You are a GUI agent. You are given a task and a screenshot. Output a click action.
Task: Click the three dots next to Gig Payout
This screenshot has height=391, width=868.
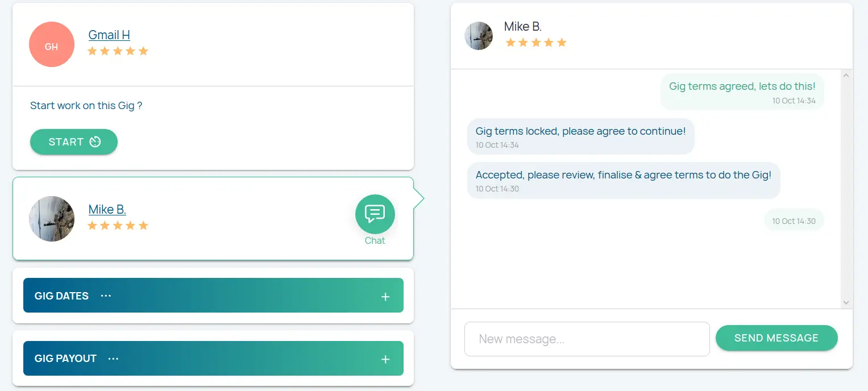[x=113, y=359]
